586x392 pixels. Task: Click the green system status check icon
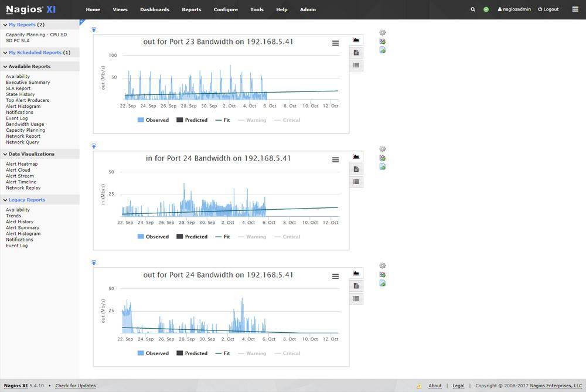[486, 9]
